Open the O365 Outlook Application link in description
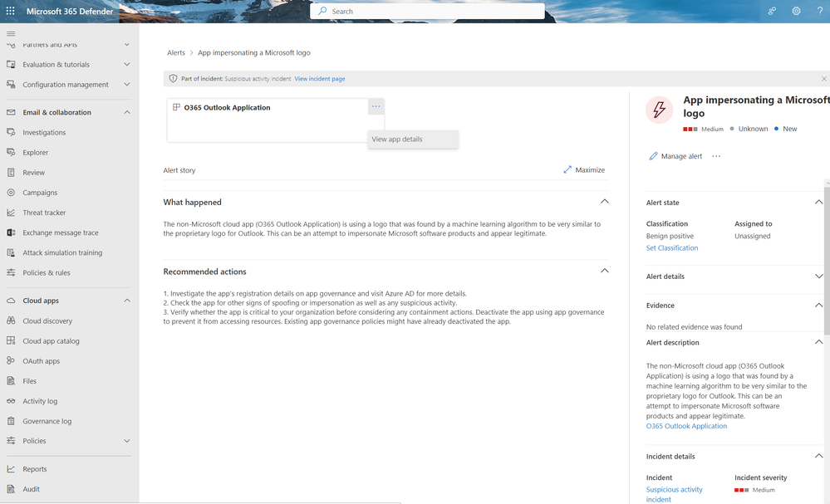The image size is (830, 504). (x=686, y=426)
